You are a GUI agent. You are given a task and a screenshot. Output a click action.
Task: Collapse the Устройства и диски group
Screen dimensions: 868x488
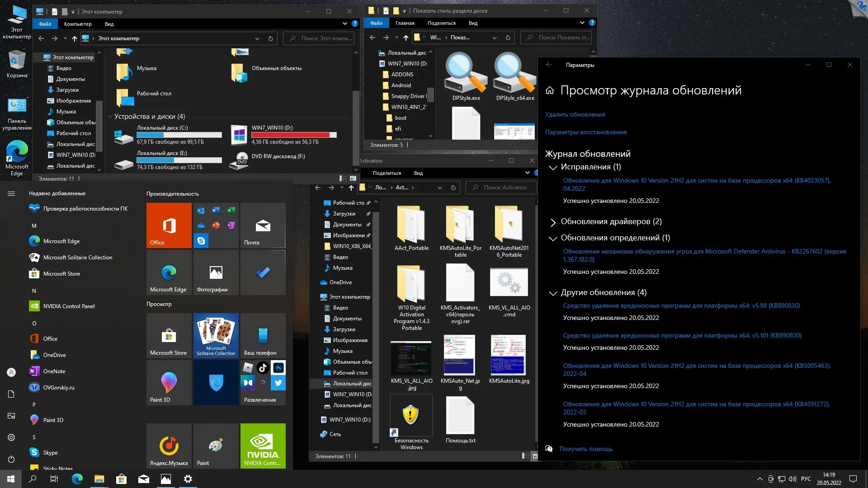pos(110,117)
